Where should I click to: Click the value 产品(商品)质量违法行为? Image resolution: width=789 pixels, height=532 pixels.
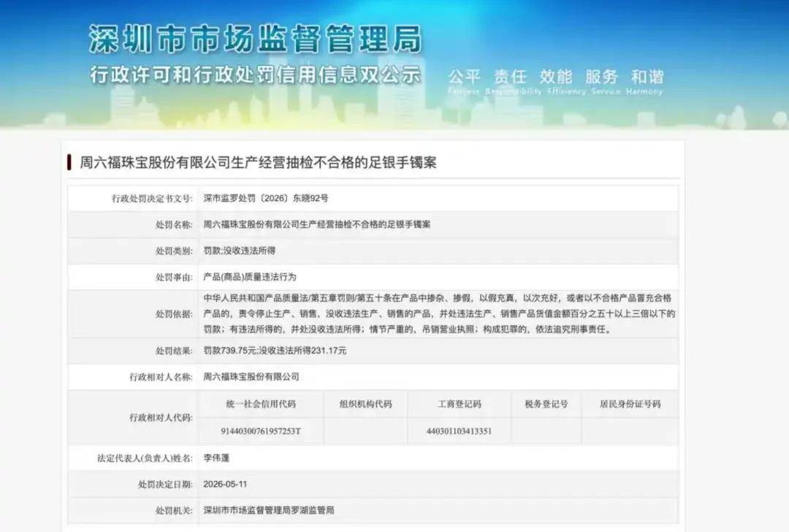pyautogui.click(x=250, y=277)
